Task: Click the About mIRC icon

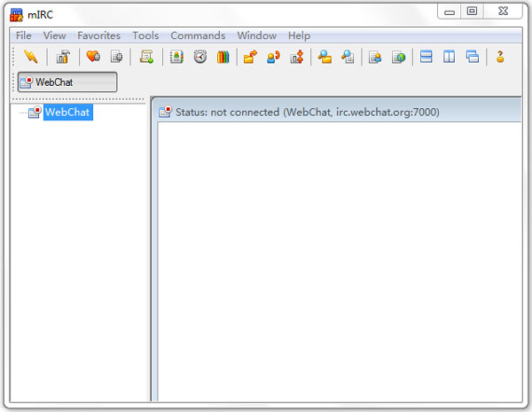Action: point(500,58)
